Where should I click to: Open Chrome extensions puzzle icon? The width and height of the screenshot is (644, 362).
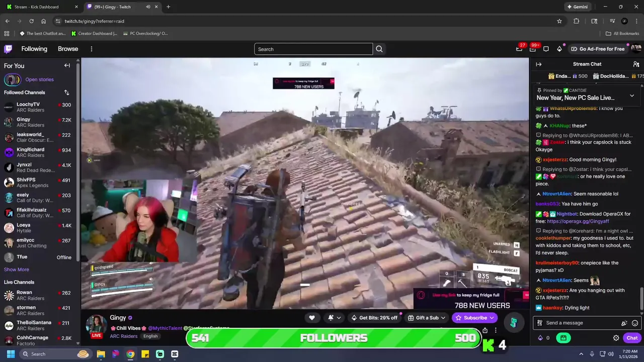pos(577,21)
